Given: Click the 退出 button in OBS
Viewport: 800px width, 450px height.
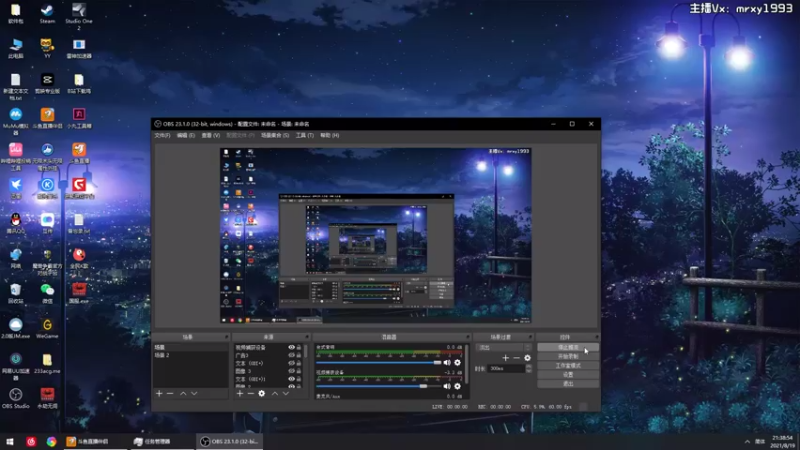Looking at the screenshot, I should coord(568,384).
